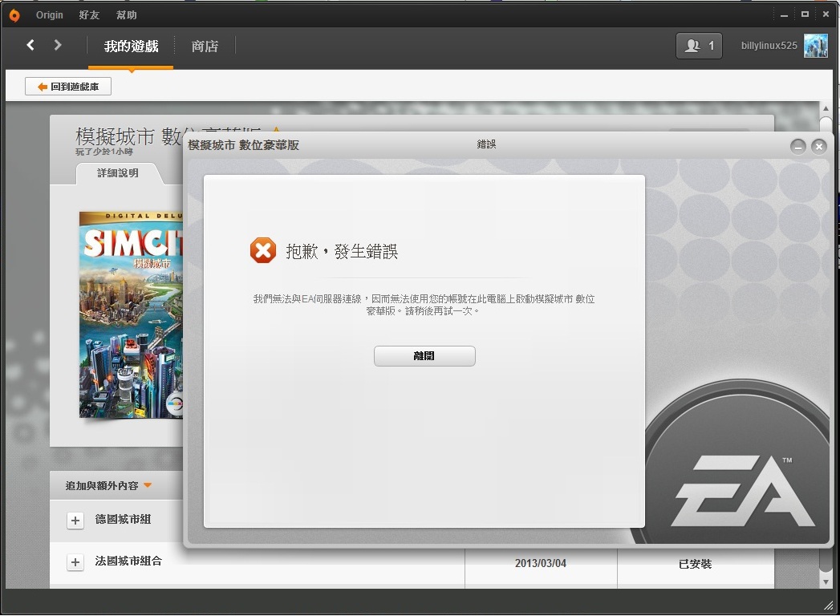Open the friends list button showing 1
Viewport: 840px width, 616px height.
click(x=699, y=46)
